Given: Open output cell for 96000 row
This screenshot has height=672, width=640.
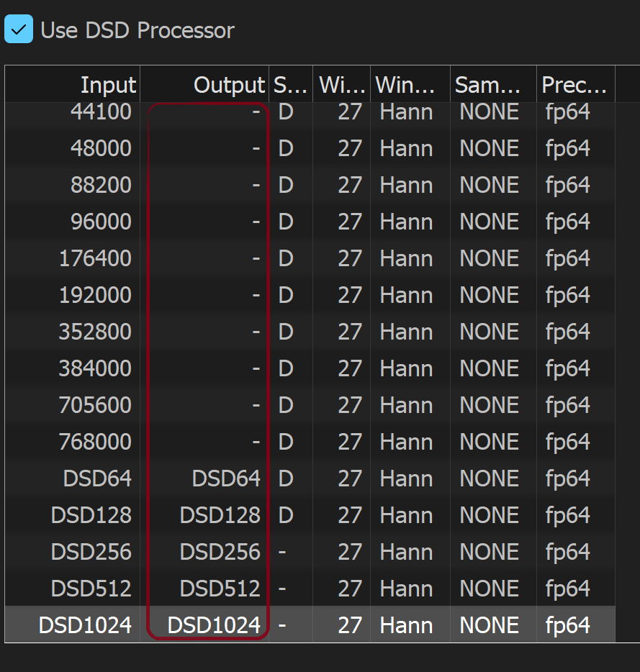Looking at the screenshot, I should pos(204,222).
